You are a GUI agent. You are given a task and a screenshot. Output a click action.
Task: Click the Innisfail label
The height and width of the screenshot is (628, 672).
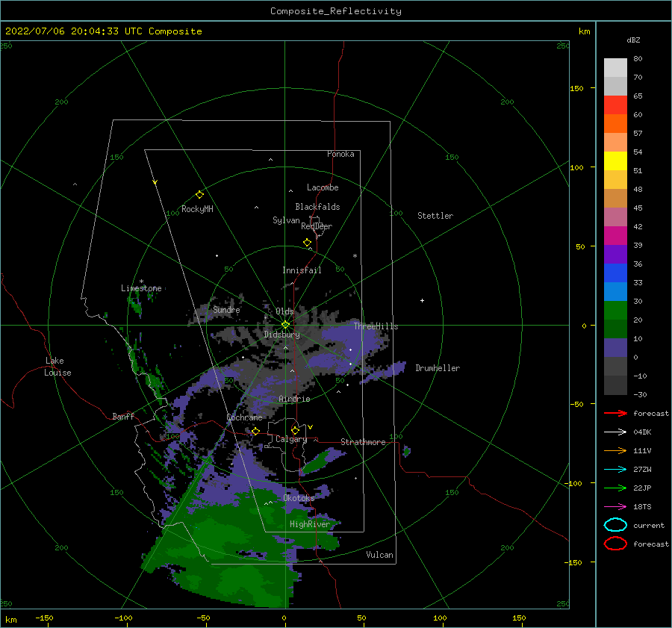[x=302, y=270]
